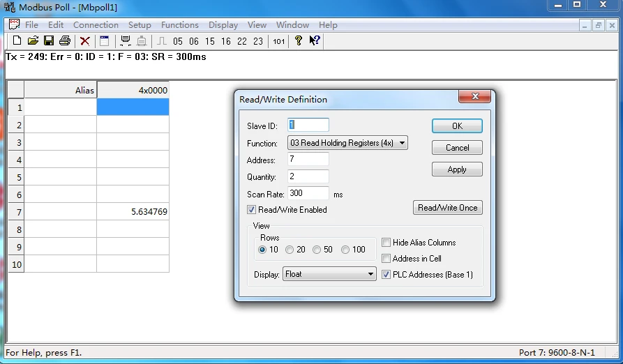This screenshot has height=364, width=623.
Task: Open the View menu
Action: click(x=257, y=24)
